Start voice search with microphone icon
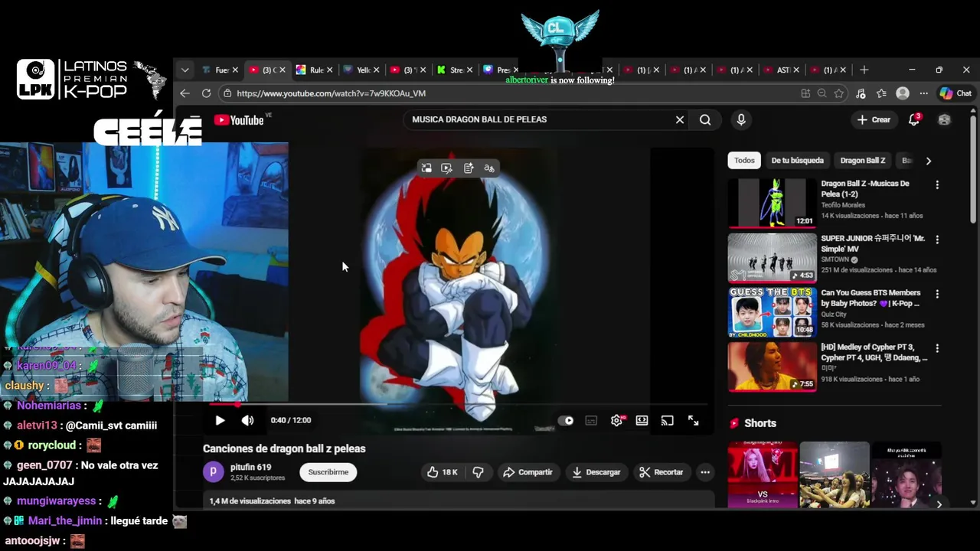This screenshot has width=980, height=551. (x=740, y=119)
